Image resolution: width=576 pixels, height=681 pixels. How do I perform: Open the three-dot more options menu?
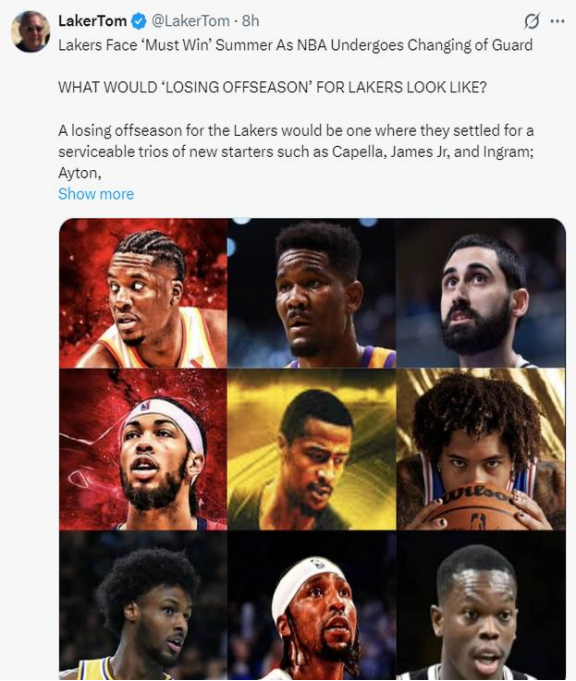557,21
